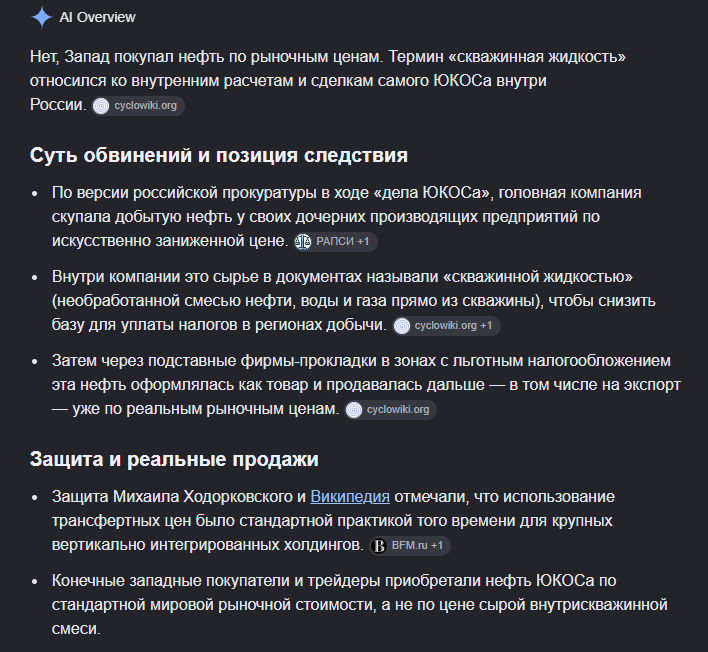Follow the "Википедия" hyperlink
The width and height of the screenshot is (708, 652).
[x=350, y=496]
